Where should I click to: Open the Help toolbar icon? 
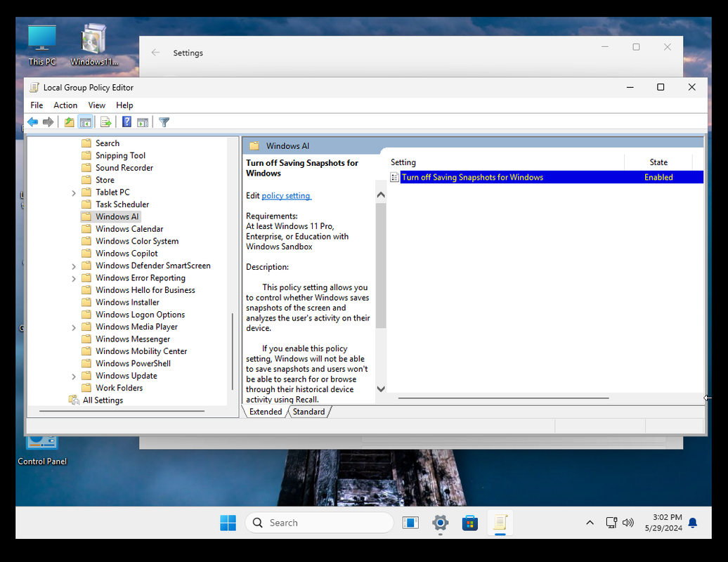pyautogui.click(x=126, y=122)
